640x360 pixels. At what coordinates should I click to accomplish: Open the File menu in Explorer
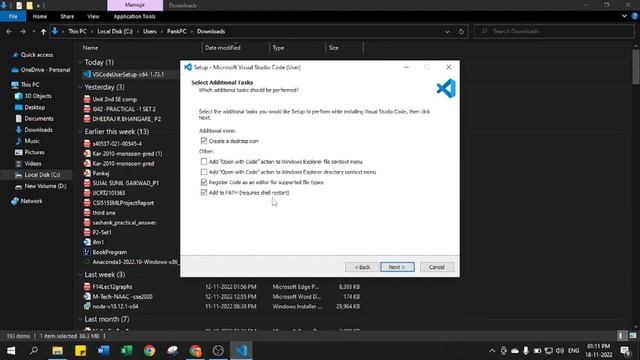[x=13, y=16]
